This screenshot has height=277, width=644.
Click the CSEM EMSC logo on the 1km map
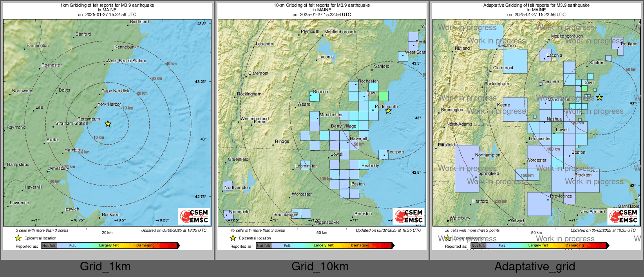[x=194, y=216]
